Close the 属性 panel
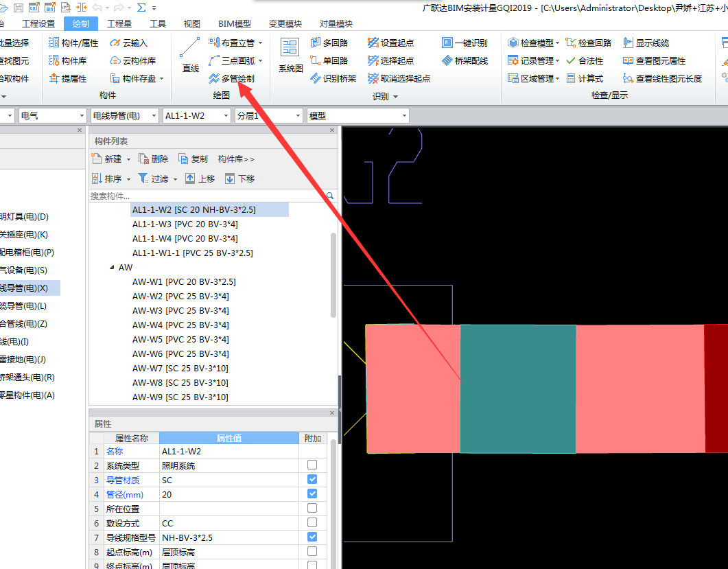 (x=332, y=413)
